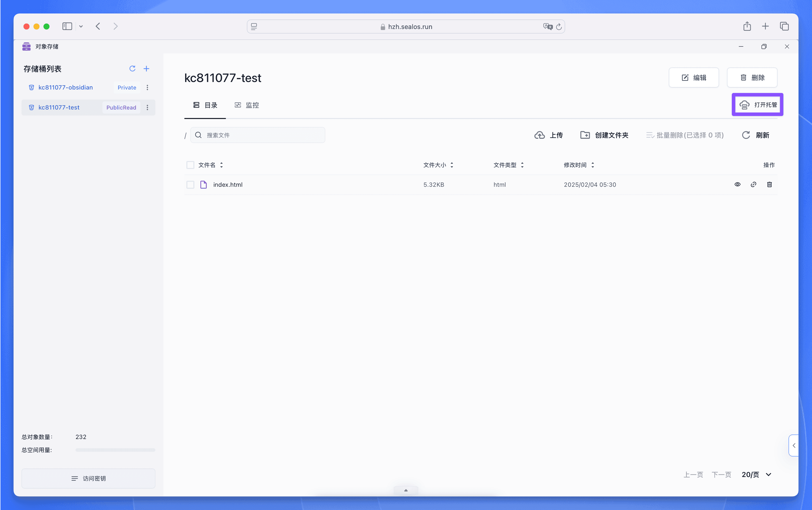The width and height of the screenshot is (812, 510).
Task: Click the 上传 upload button
Action: coord(548,135)
